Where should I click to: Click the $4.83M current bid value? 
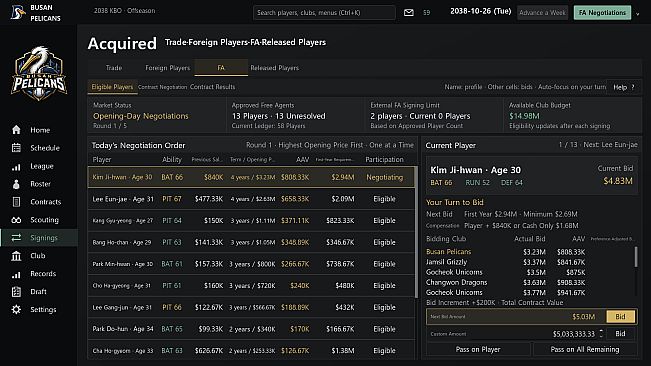click(618, 181)
